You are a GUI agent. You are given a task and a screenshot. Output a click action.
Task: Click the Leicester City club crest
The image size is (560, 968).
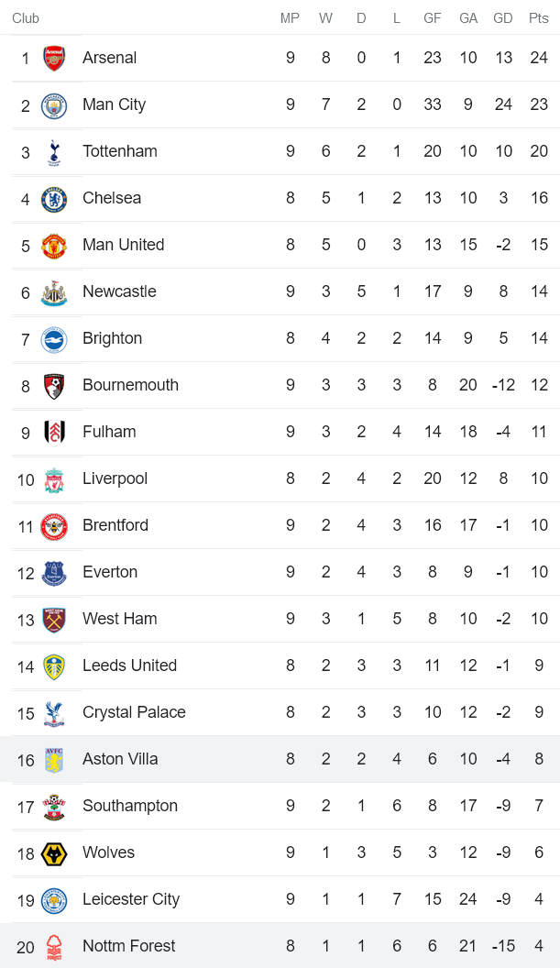tap(54, 900)
